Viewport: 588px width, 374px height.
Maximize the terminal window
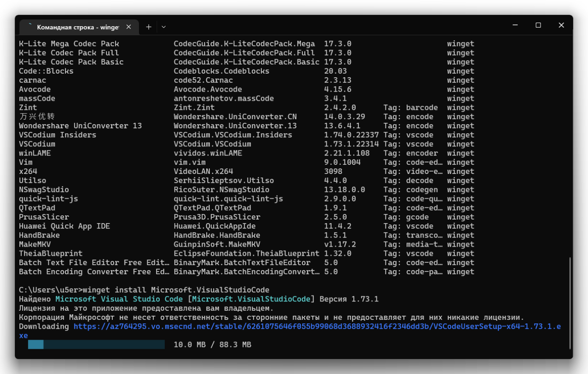538,25
